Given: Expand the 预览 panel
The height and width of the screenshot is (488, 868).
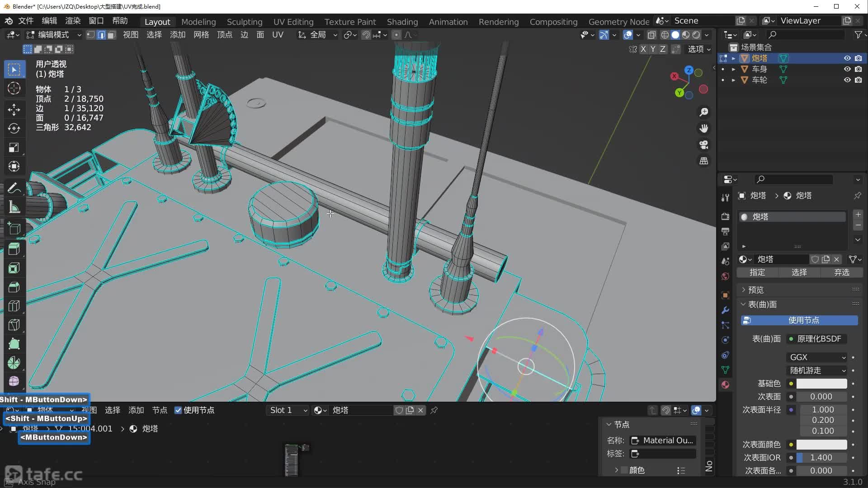Looking at the screenshot, I should (755, 290).
